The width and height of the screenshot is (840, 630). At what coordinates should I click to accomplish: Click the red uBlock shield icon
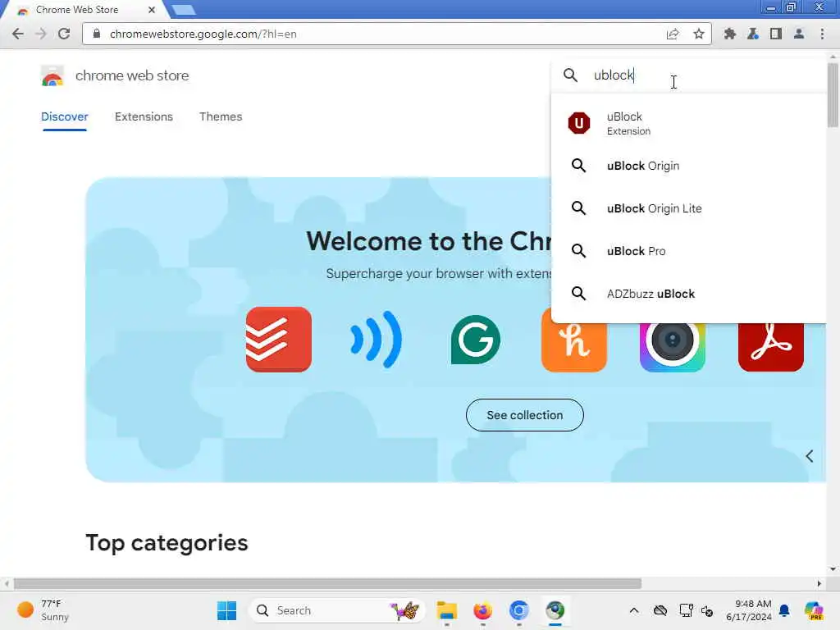pyautogui.click(x=579, y=123)
